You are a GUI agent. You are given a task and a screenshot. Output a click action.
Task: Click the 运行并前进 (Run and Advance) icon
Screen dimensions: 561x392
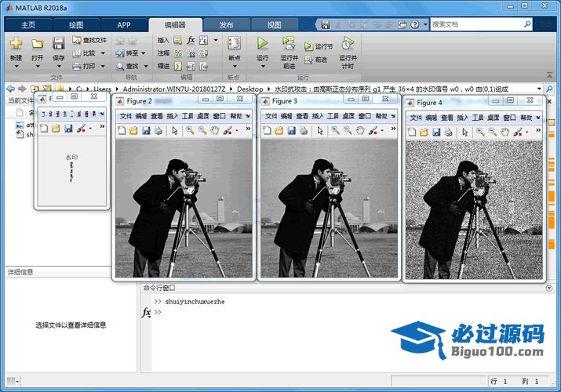point(289,43)
